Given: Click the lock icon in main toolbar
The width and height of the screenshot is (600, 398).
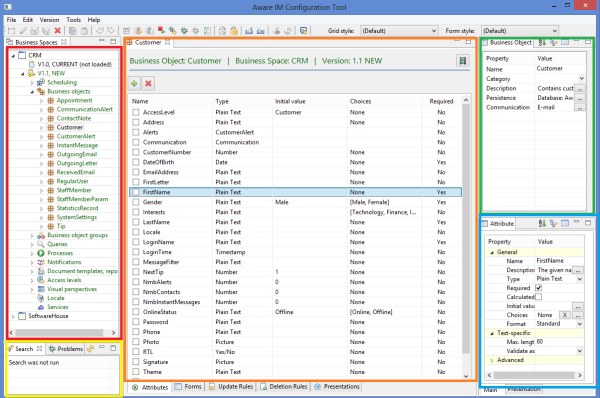Looking at the screenshot, I should (234, 31).
